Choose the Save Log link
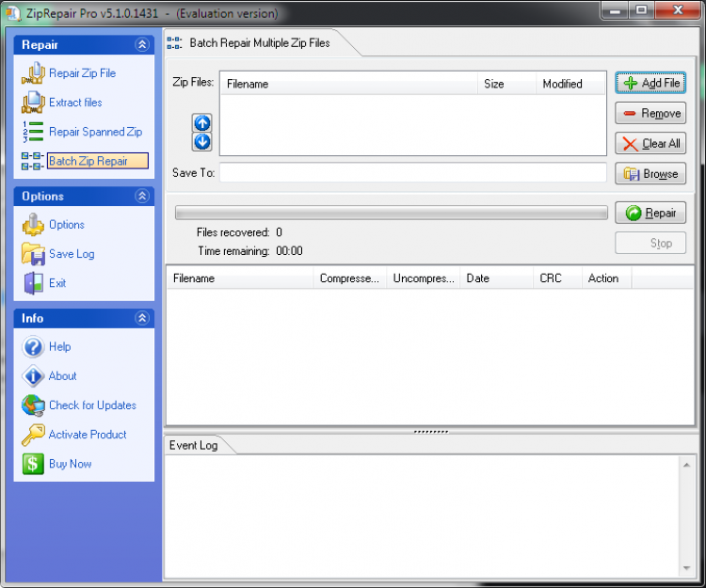Viewport: 706px width, 588px height. [72, 254]
